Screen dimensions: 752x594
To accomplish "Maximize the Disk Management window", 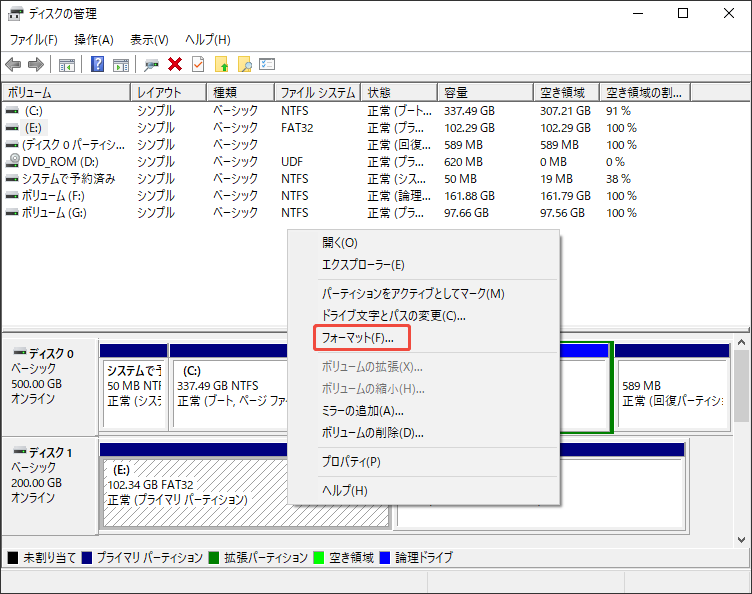I will (683, 13).
